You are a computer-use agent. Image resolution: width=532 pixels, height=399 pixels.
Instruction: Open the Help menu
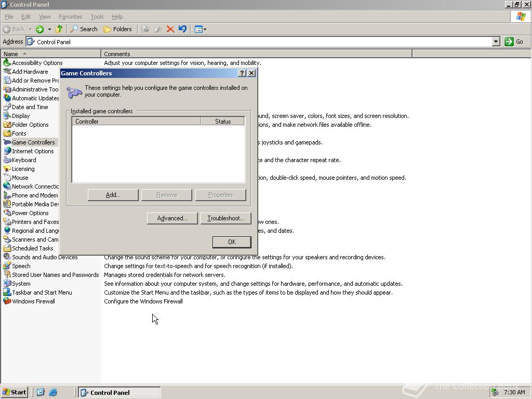(117, 17)
